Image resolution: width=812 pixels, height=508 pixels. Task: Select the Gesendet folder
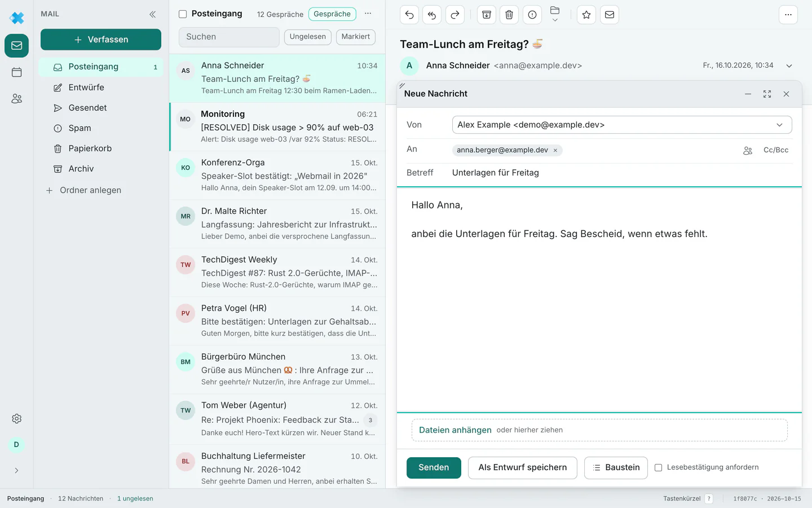click(101, 108)
